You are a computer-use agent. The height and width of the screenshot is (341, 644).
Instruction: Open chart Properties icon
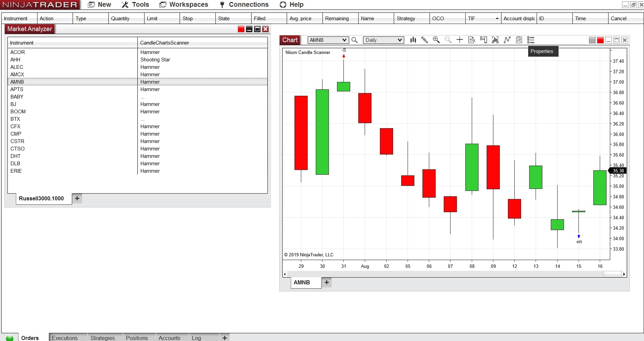click(x=531, y=40)
